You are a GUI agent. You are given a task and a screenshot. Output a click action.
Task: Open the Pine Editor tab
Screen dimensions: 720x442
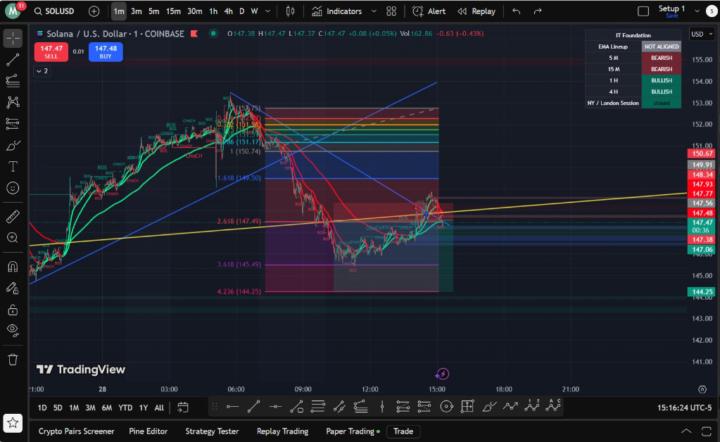(x=148, y=431)
